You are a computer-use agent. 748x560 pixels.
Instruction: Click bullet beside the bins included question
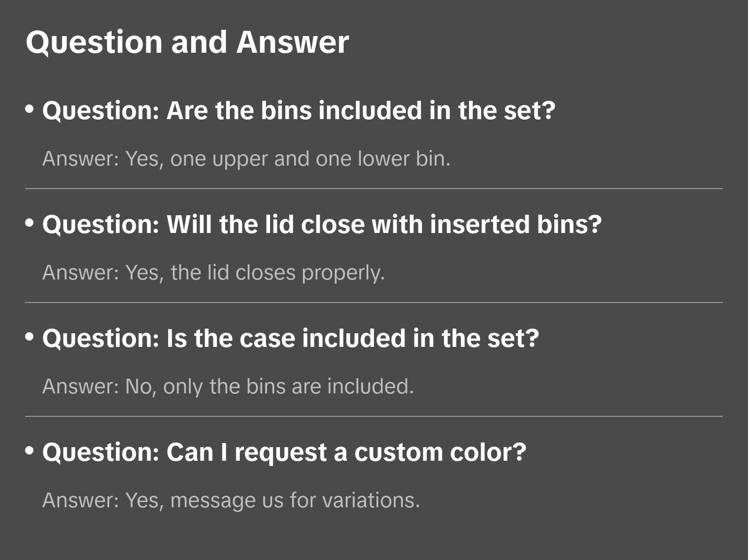(x=30, y=109)
